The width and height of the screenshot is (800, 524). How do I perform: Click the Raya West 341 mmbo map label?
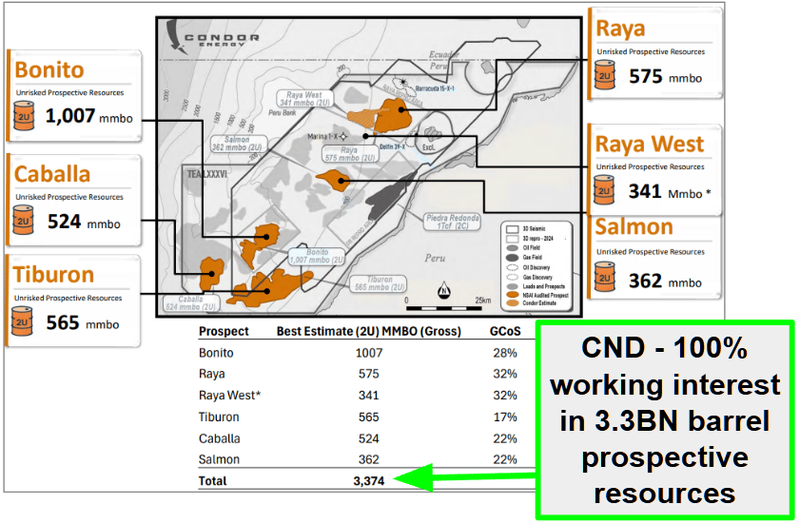[305, 99]
